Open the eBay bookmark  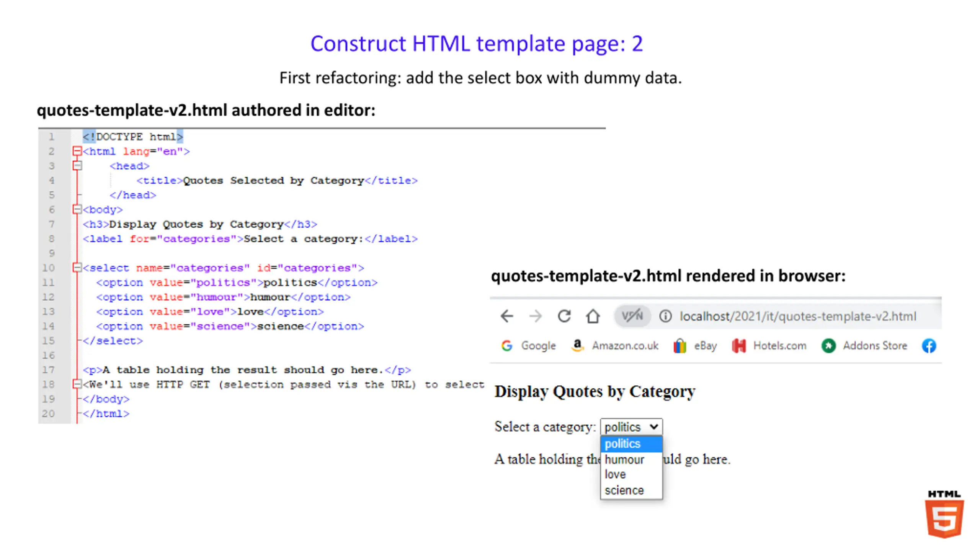pos(695,346)
